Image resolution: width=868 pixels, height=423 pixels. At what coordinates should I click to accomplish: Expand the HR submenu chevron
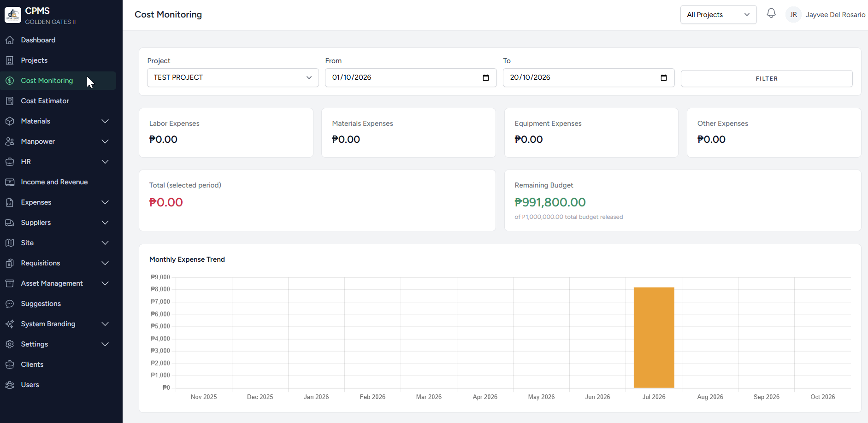pyautogui.click(x=105, y=162)
